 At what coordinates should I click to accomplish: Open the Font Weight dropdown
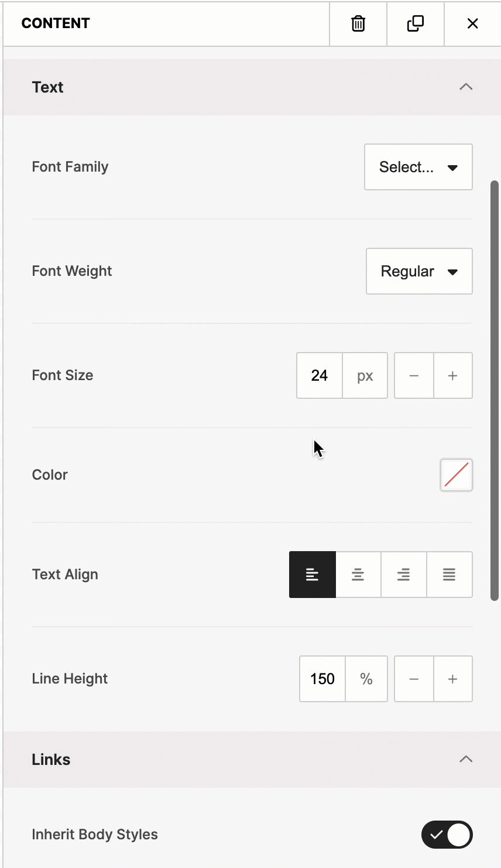coord(419,271)
